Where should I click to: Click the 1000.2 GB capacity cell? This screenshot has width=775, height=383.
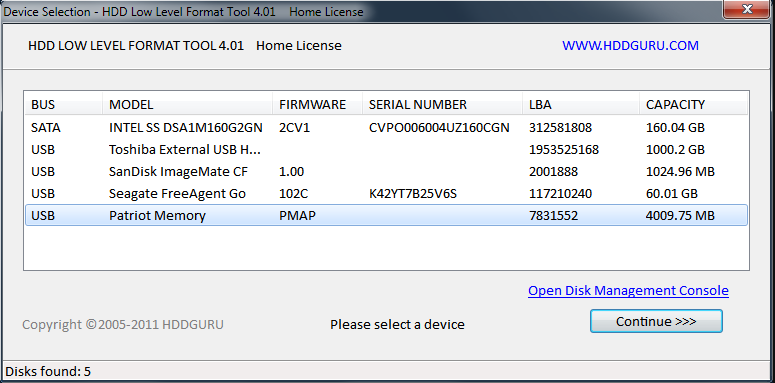tap(675, 149)
